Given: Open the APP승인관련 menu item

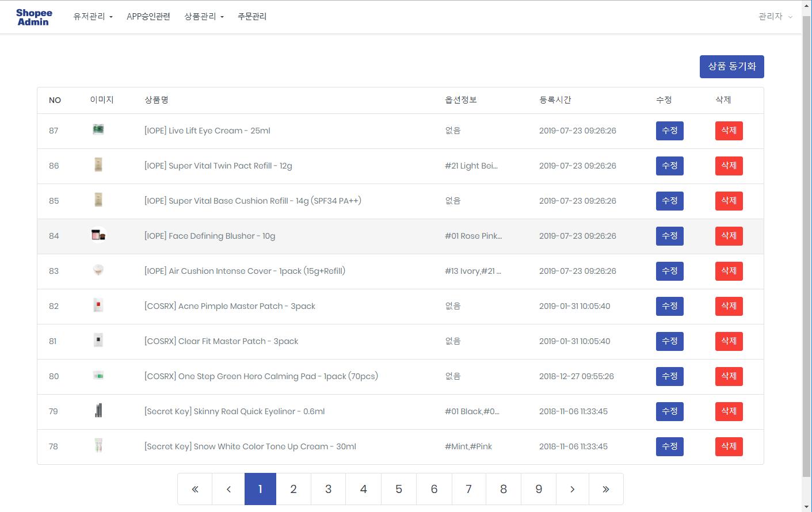Looking at the screenshot, I should click(148, 17).
